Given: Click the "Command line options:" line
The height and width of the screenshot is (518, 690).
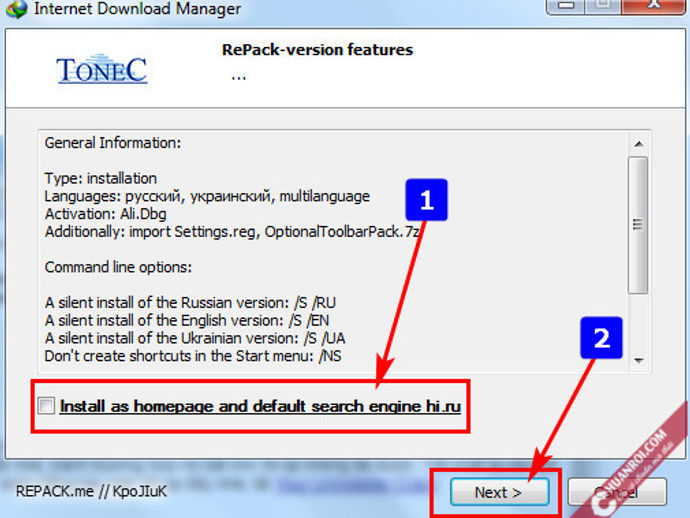Looking at the screenshot, I should 118,267.
